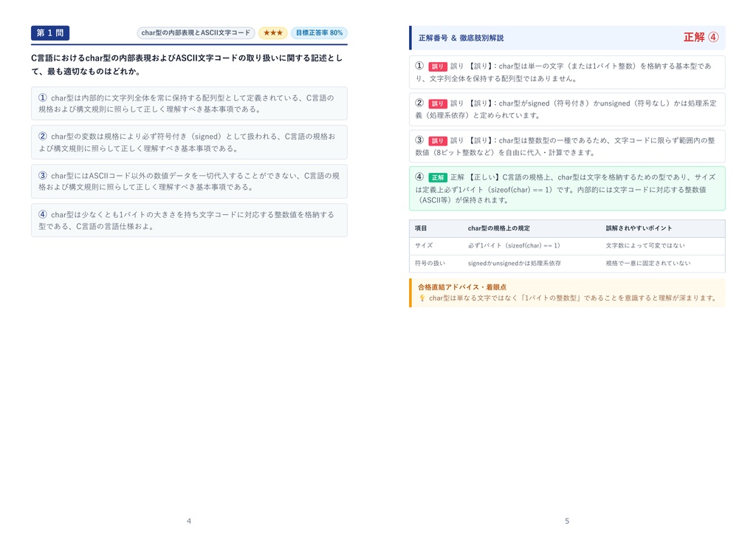Click the red 誤り badge in explanation ①
The width and height of the screenshot is (756, 537).
pyautogui.click(x=438, y=66)
